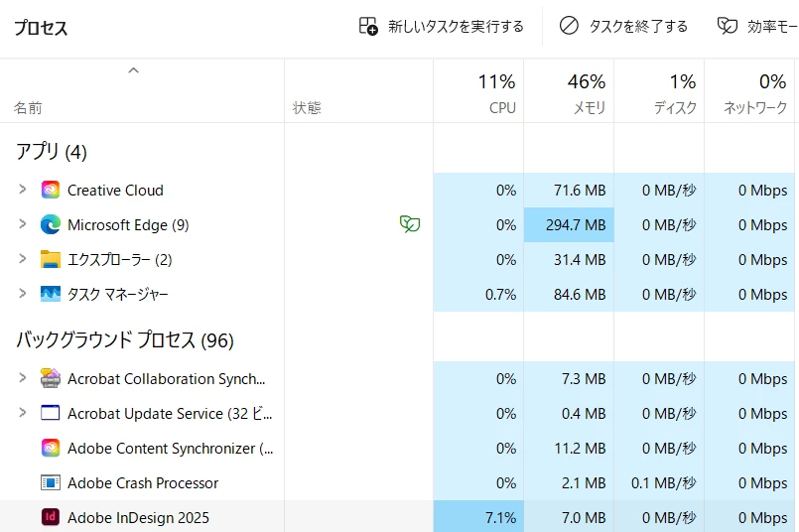This screenshot has width=799, height=532.
Task: Run a new task via 新しいタスクを実行する
Action: click(442, 26)
